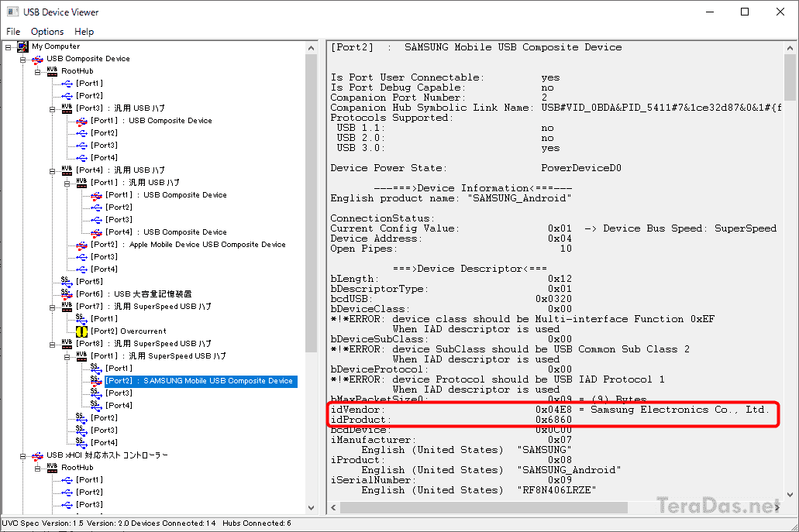Click the hub icon for [Port7] SuperSpeed hub
This screenshot has width=799, height=532.
tap(67, 307)
